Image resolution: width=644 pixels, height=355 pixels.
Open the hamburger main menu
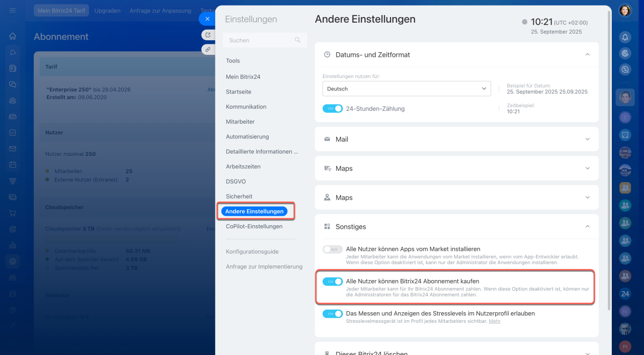13,10
